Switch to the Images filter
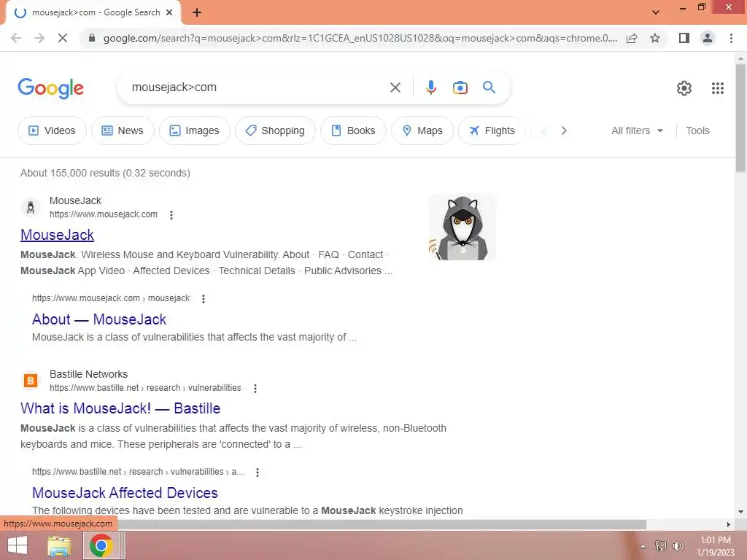Screen dimensions: 747x560 [194, 131]
